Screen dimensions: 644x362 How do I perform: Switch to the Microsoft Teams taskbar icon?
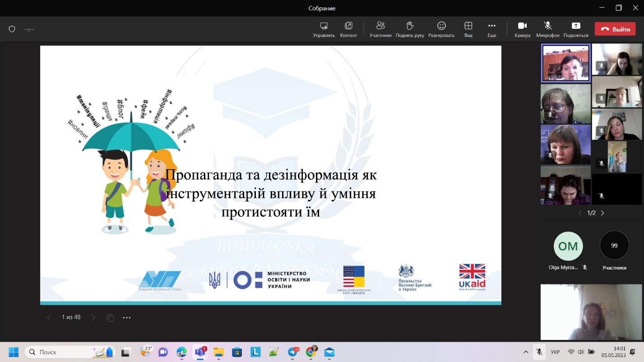click(200, 352)
